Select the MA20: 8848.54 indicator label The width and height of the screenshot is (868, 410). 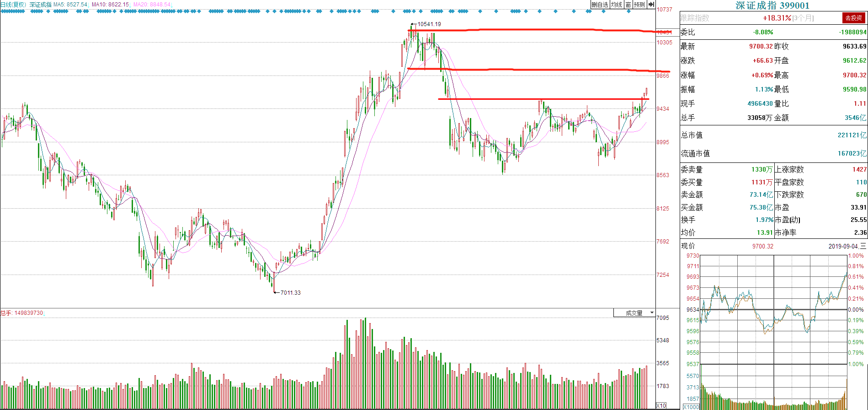point(152,5)
